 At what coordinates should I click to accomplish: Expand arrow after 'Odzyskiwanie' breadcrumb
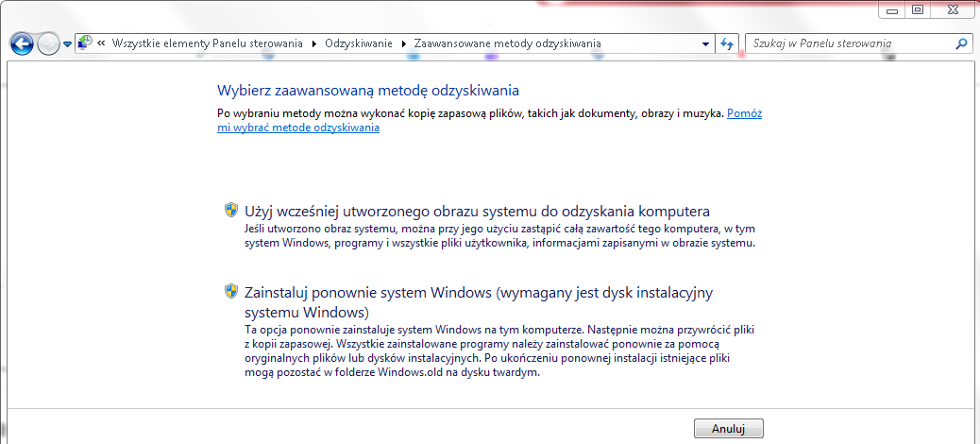[x=403, y=43]
